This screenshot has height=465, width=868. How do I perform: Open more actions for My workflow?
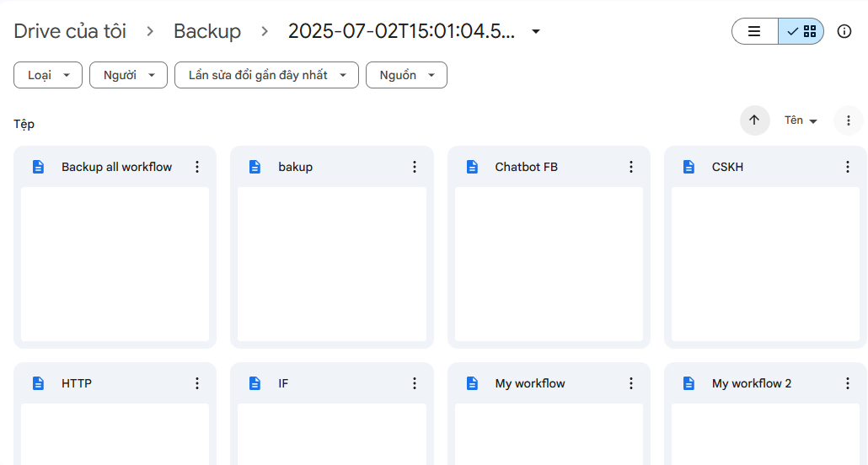click(631, 383)
